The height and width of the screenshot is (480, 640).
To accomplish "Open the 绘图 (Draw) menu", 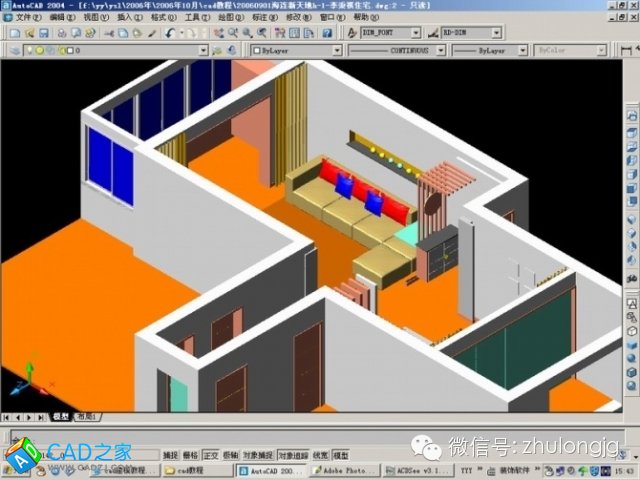I will click(x=229, y=18).
